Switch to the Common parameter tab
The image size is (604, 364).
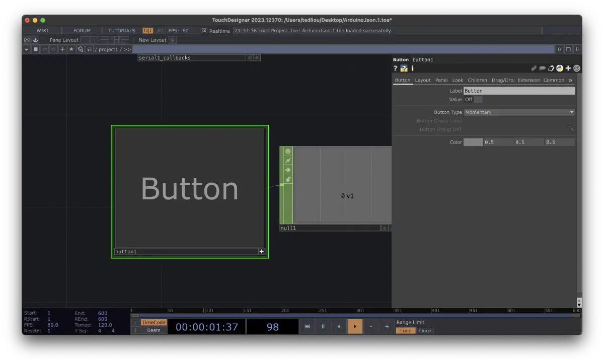click(554, 80)
